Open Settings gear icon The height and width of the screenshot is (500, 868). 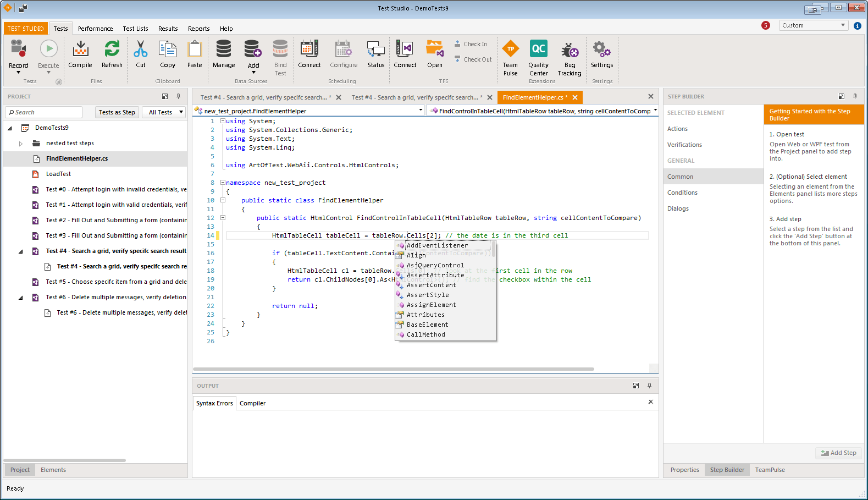602,49
